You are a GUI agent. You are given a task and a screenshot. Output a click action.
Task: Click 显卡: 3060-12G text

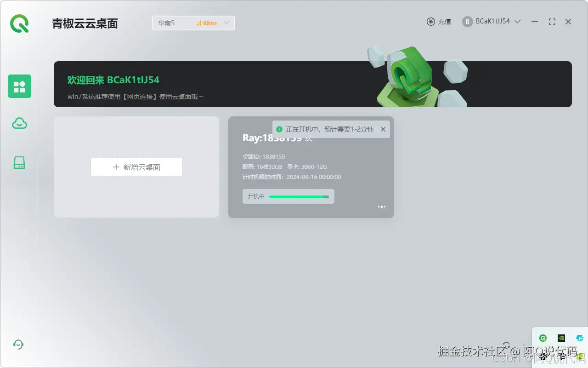307,167
